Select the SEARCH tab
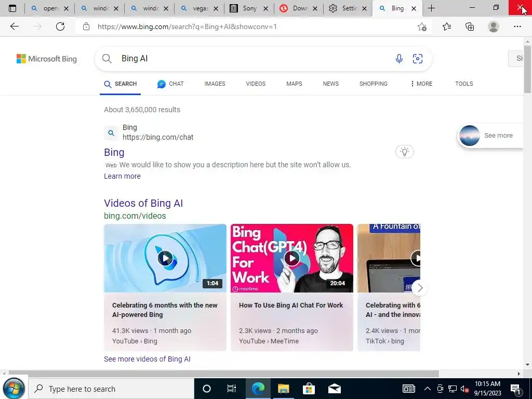The image size is (532, 399). [120, 84]
